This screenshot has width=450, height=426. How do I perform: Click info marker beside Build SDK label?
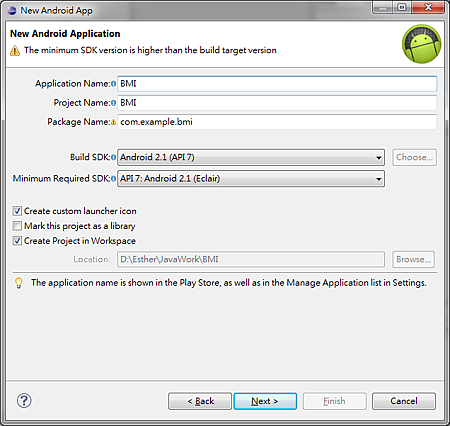pyautogui.click(x=114, y=157)
